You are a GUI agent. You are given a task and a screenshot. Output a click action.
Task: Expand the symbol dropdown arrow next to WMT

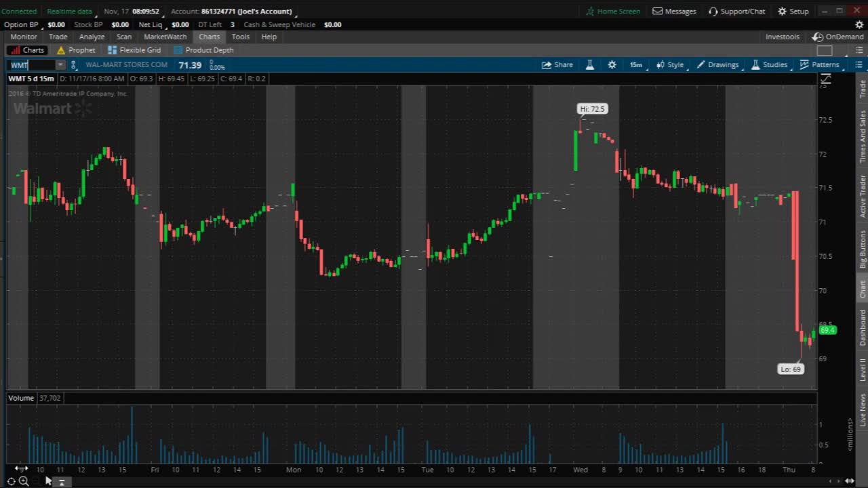pyautogui.click(x=60, y=65)
